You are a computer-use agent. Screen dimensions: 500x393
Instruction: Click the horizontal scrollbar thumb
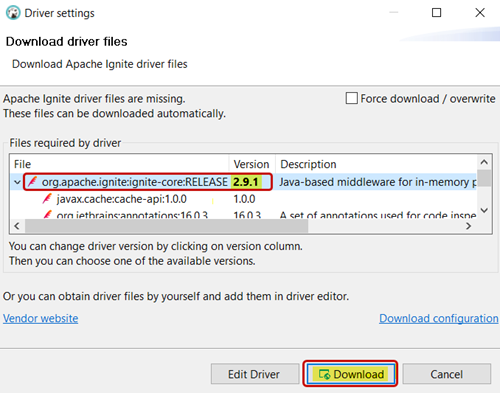pyautogui.click(x=167, y=226)
